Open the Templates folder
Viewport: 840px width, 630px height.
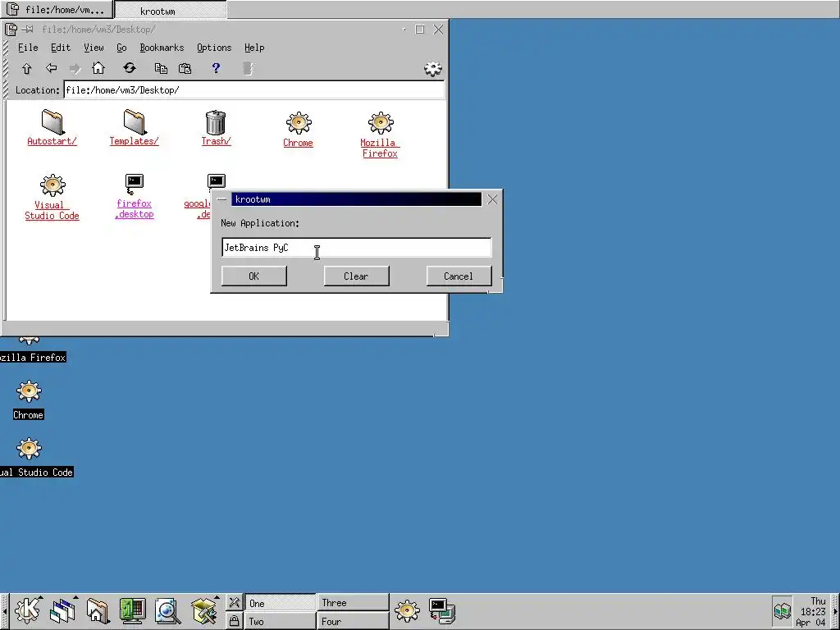[134, 127]
